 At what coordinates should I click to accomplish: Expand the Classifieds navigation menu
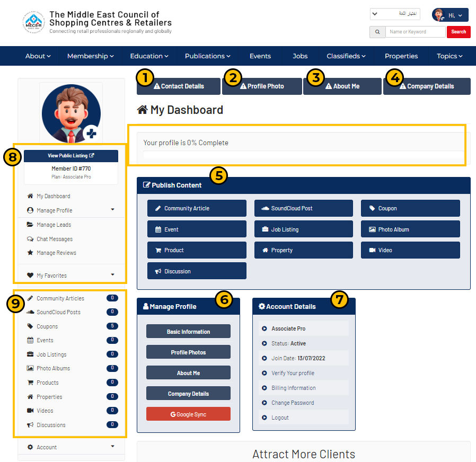tap(346, 56)
